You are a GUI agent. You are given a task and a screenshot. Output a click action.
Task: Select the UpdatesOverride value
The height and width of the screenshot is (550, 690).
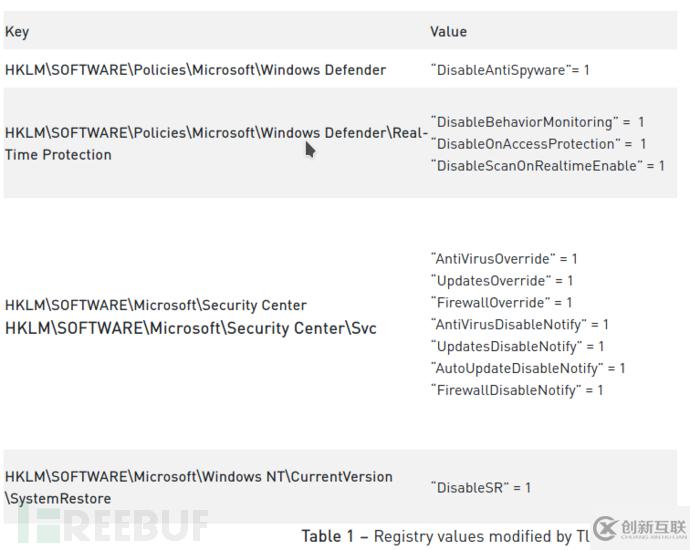(x=502, y=281)
